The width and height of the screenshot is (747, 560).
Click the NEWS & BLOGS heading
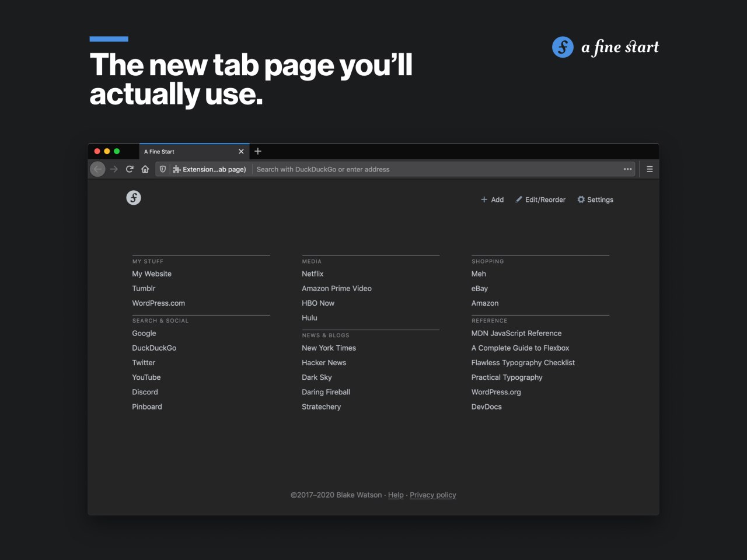326,335
